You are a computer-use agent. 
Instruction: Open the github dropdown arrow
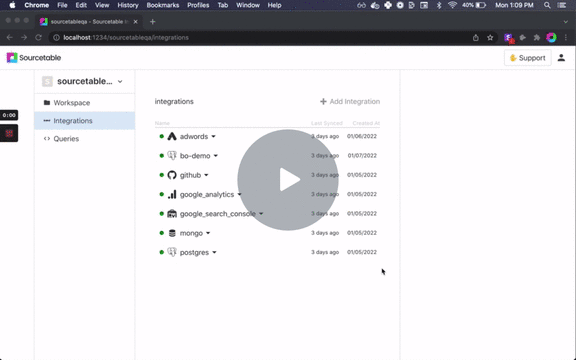pyautogui.click(x=206, y=175)
